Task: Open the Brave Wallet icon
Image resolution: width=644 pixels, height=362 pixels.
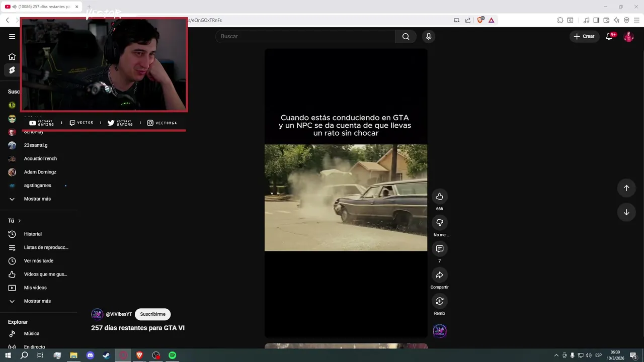Action: pyautogui.click(x=606, y=20)
